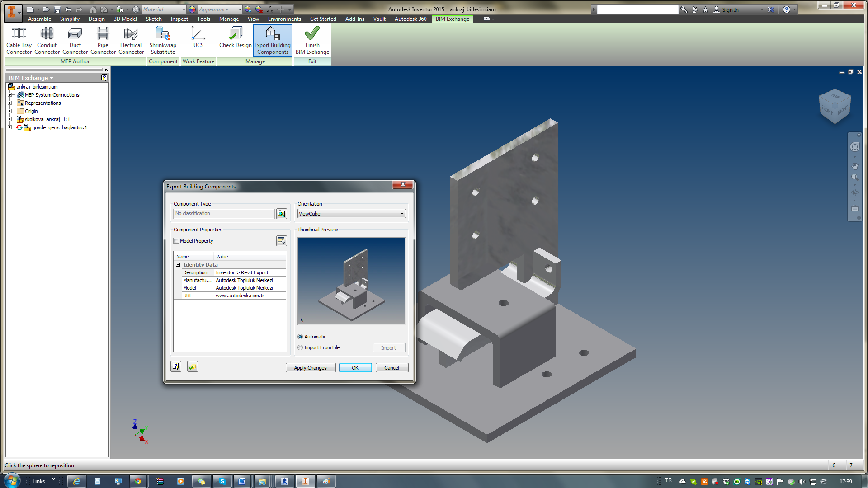Viewport: 868px width, 488px height.
Task: Browse component type classification icon
Action: point(282,214)
